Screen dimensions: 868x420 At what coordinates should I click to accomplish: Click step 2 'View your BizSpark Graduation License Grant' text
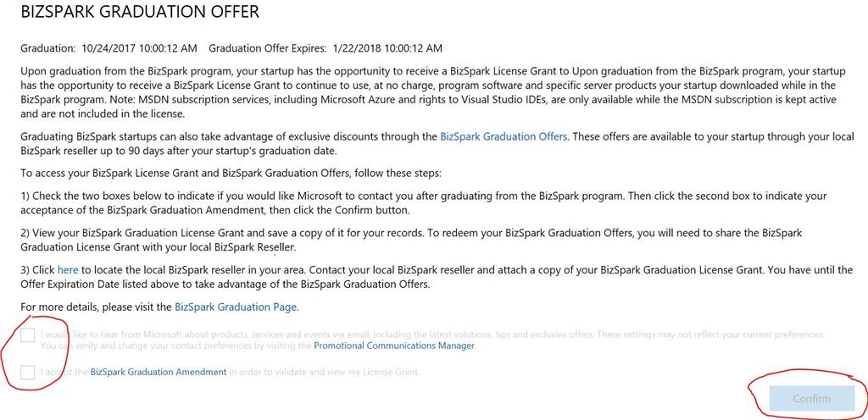(x=411, y=240)
